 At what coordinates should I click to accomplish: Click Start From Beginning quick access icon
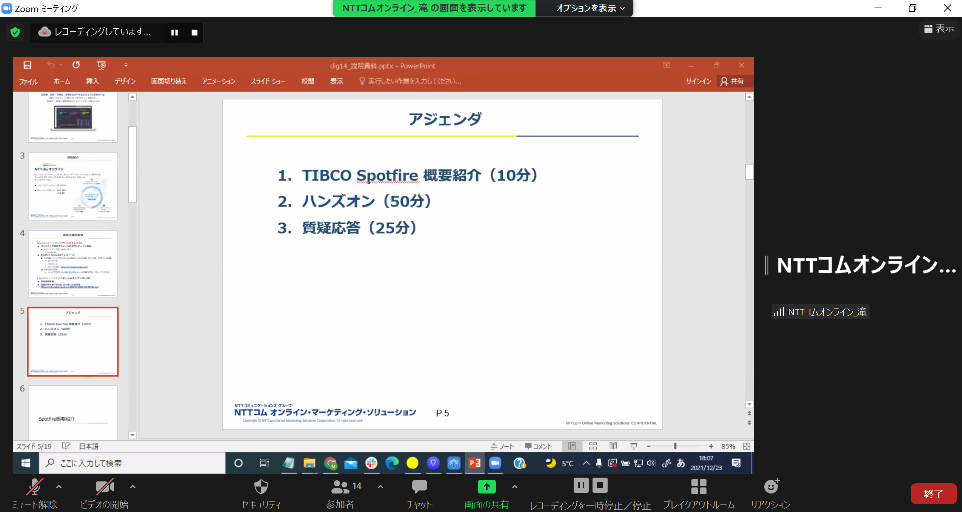point(101,65)
